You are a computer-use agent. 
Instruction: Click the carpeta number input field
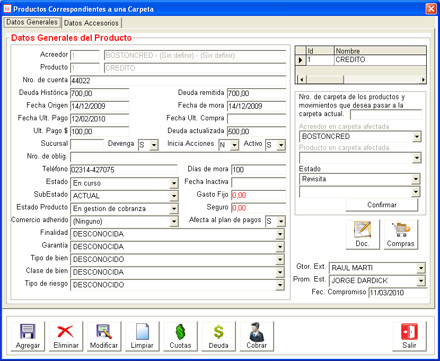point(386,115)
